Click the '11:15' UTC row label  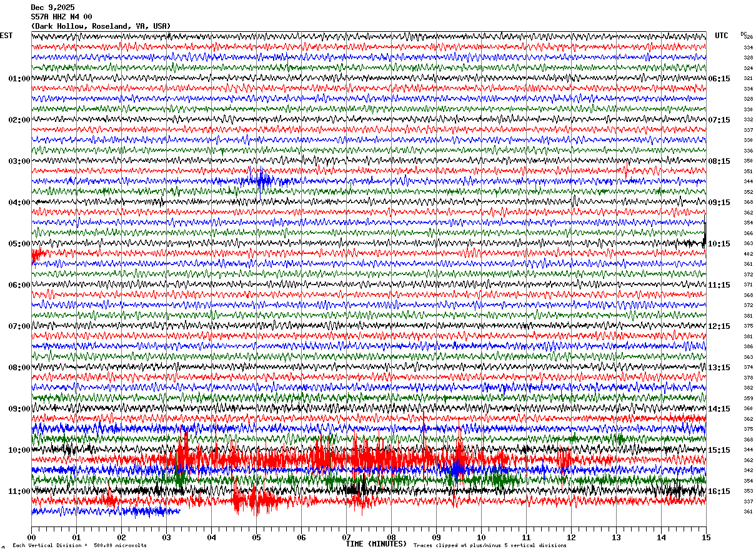pyautogui.click(x=720, y=285)
